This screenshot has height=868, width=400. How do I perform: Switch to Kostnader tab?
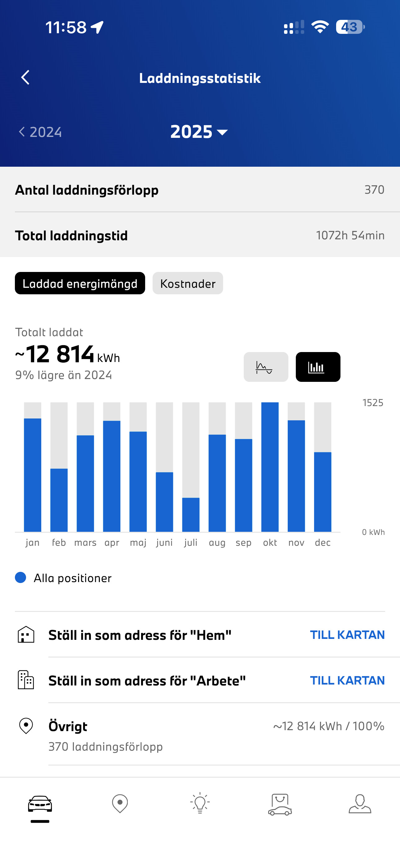[x=188, y=283]
